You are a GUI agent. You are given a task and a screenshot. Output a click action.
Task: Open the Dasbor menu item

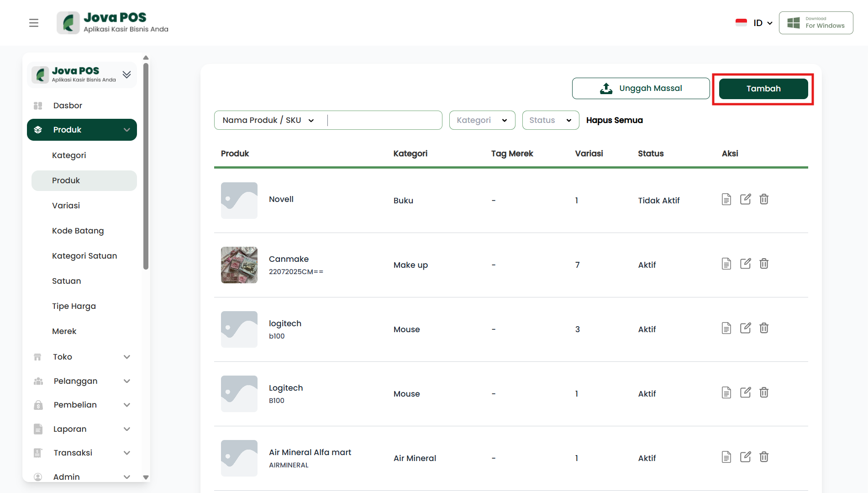click(x=68, y=106)
